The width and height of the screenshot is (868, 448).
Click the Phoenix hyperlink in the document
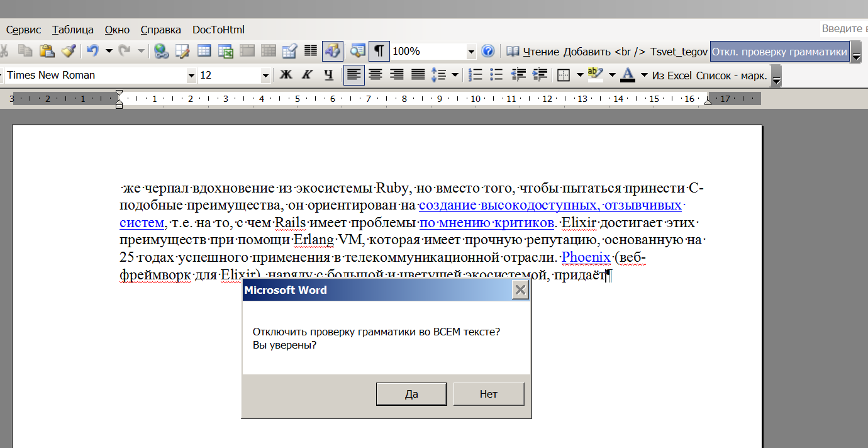586,257
